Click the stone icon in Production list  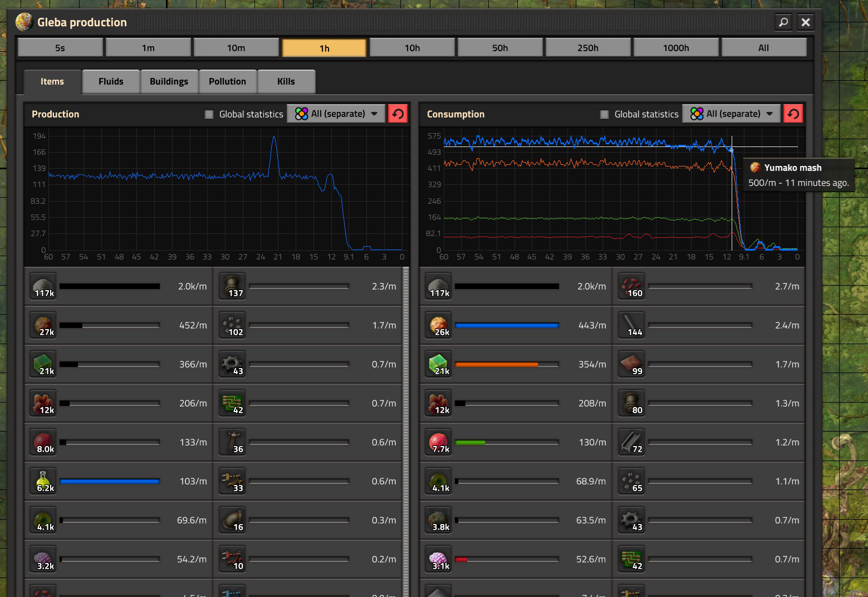click(x=43, y=286)
